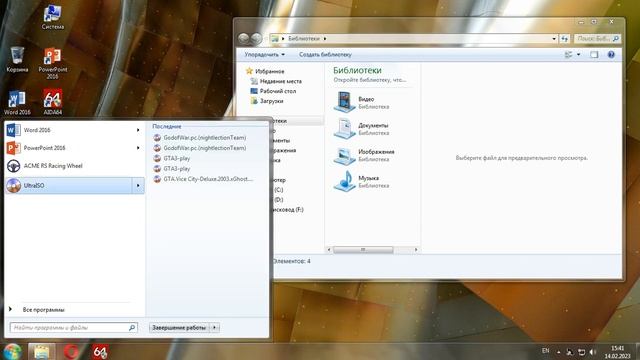Expand PowerPoint 2016 recent files arrow
Screen dimensions: 640x360
(x=138, y=148)
